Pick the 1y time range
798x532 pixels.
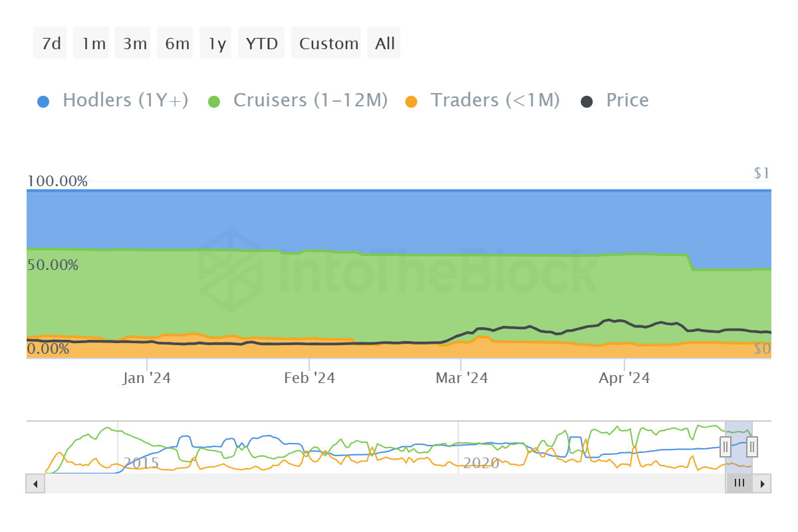click(216, 44)
